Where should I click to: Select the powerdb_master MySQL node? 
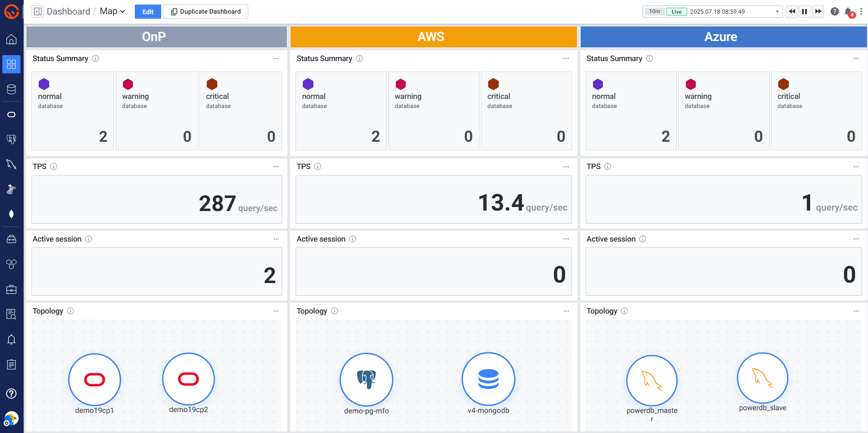click(652, 380)
